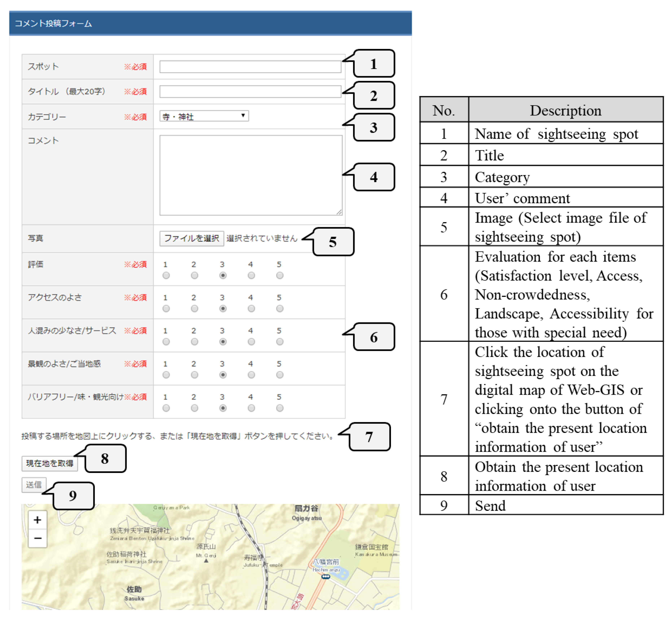
Task: Select rating 4 for 人混みの少なさ/サービス row
Action: (x=251, y=342)
